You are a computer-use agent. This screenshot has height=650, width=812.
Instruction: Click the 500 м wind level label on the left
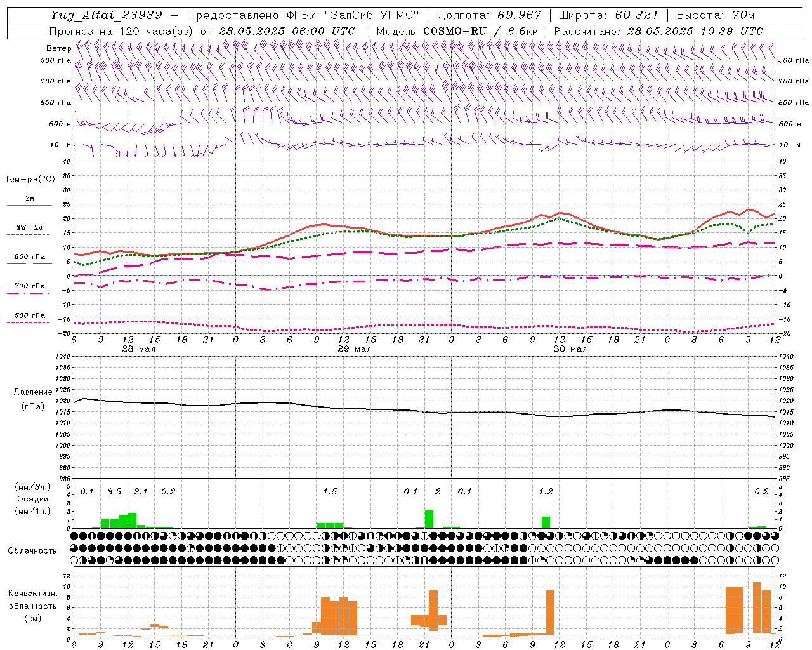[60, 124]
